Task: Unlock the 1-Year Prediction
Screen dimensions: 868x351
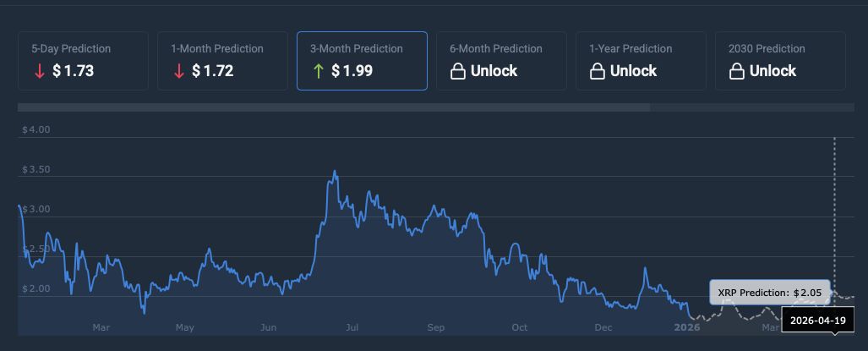Action: (633, 71)
